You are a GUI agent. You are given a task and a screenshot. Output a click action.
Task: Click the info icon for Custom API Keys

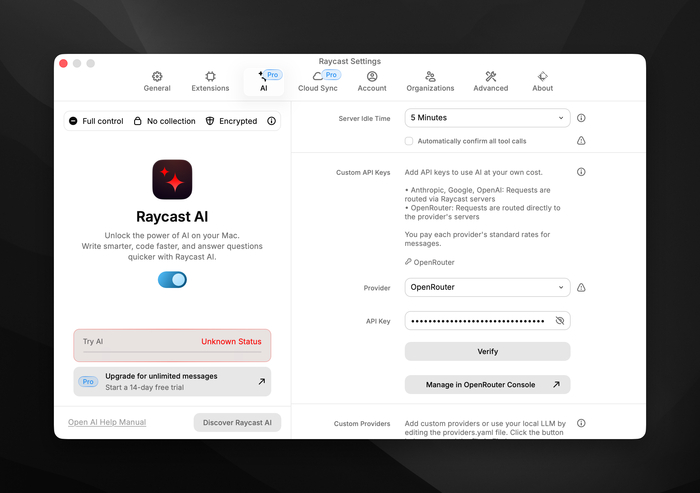tap(581, 172)
